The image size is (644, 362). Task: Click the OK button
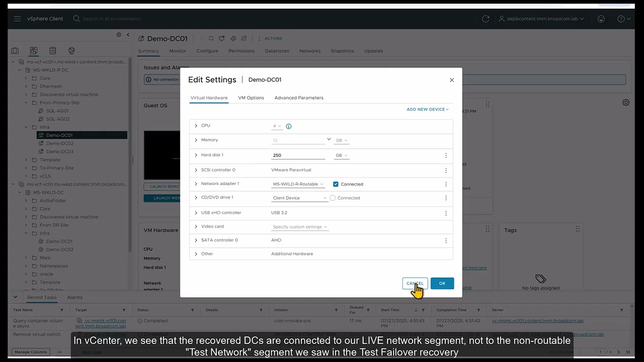coord(442,284)
